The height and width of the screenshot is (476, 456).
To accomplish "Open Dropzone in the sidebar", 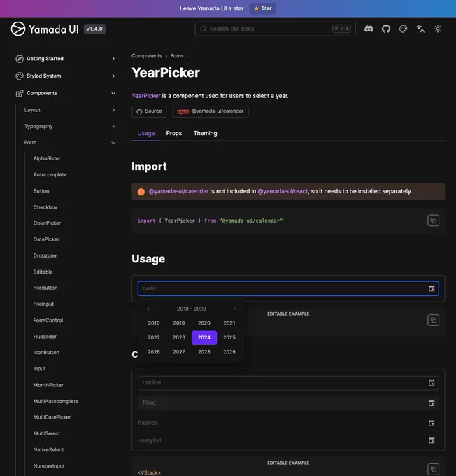I will point(45,256).
